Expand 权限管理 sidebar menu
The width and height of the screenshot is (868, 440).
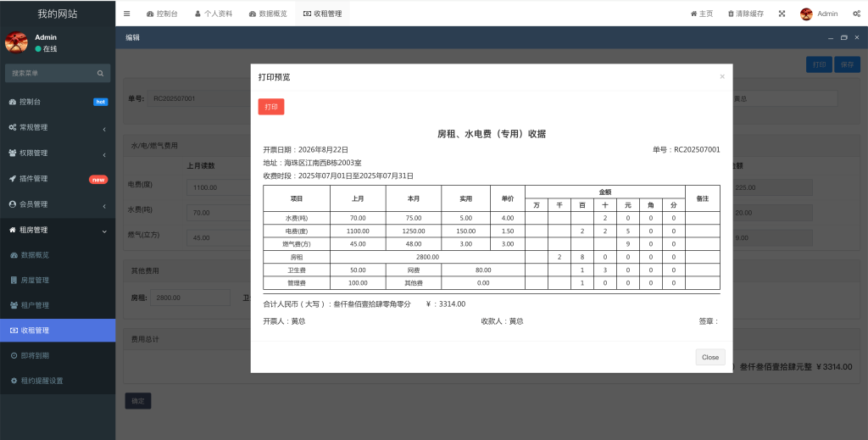pos(58,153)
